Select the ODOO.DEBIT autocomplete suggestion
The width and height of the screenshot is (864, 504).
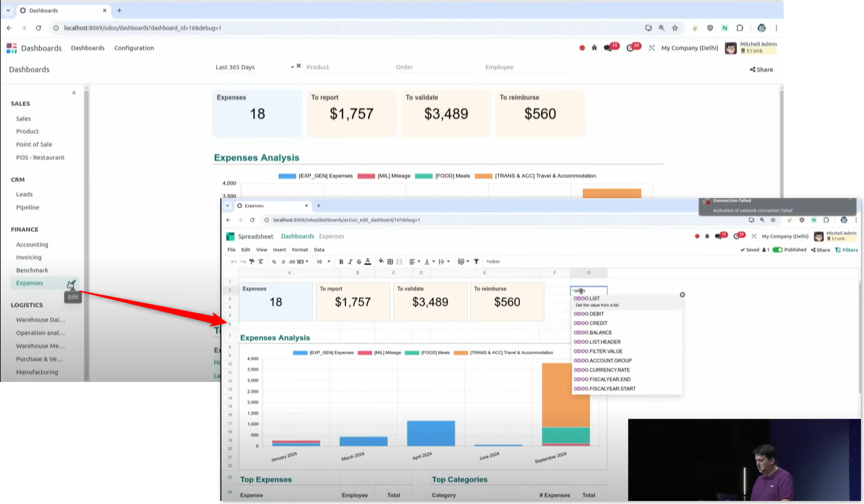point(627,314)
